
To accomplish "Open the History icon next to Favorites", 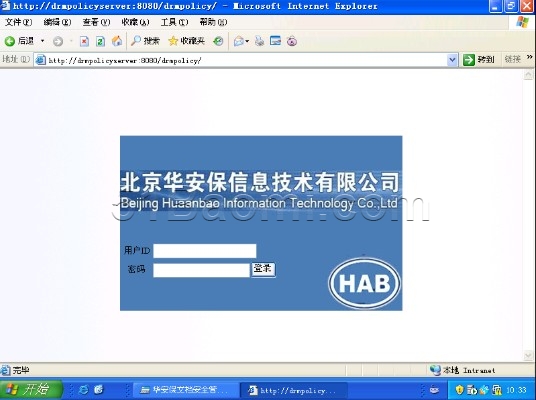I will (218, 41).
